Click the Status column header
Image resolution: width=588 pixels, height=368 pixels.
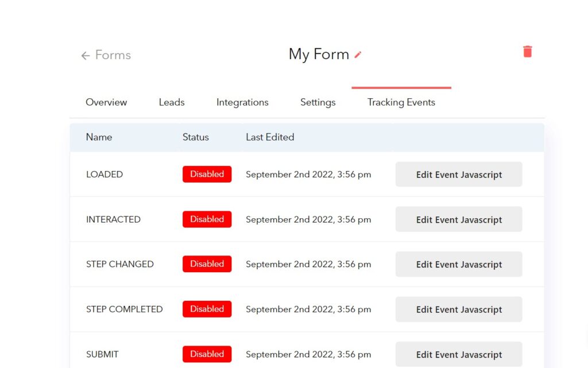tap(195, 137)
